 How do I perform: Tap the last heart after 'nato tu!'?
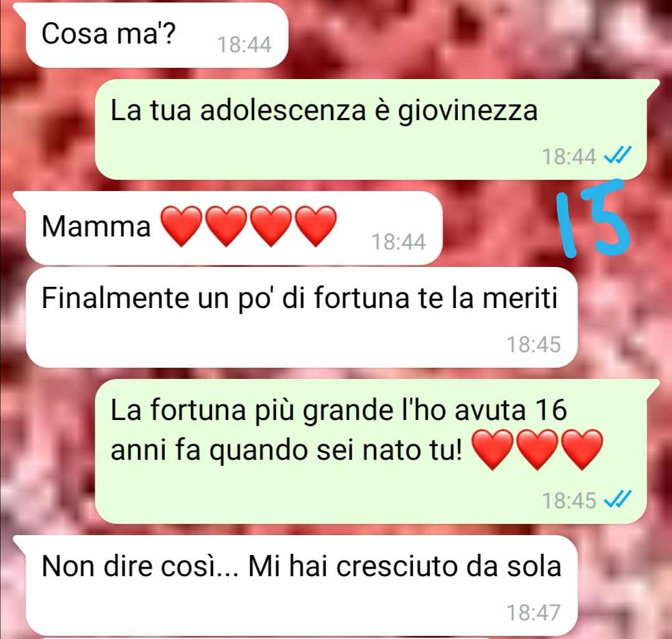coord(582,450)
